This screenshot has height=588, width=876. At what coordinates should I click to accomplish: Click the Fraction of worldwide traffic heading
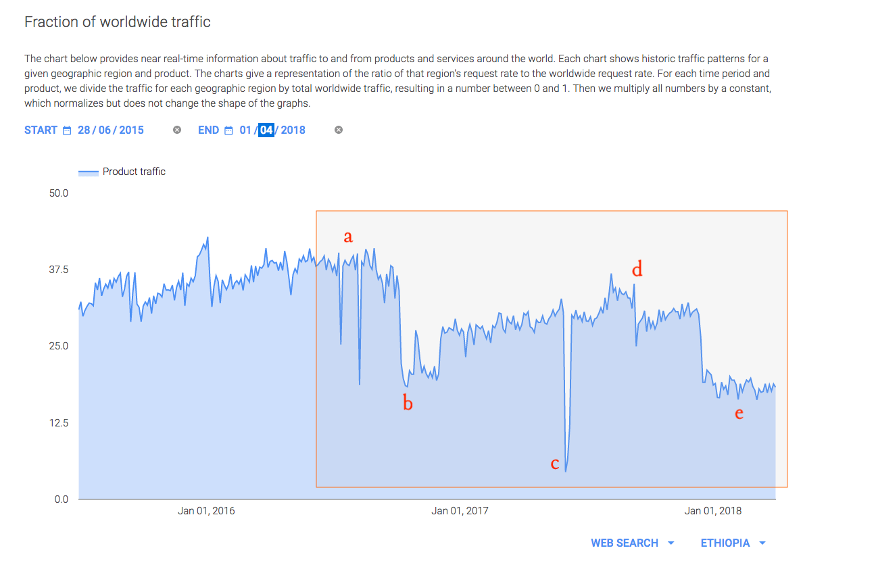118,22
